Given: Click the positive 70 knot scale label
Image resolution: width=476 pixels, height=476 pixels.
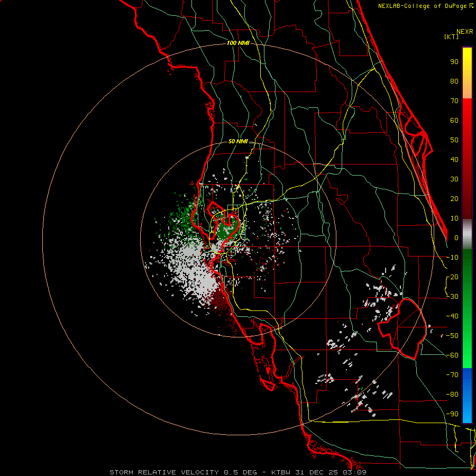Looking at the screenshot, I should click(x=454, y=101).
